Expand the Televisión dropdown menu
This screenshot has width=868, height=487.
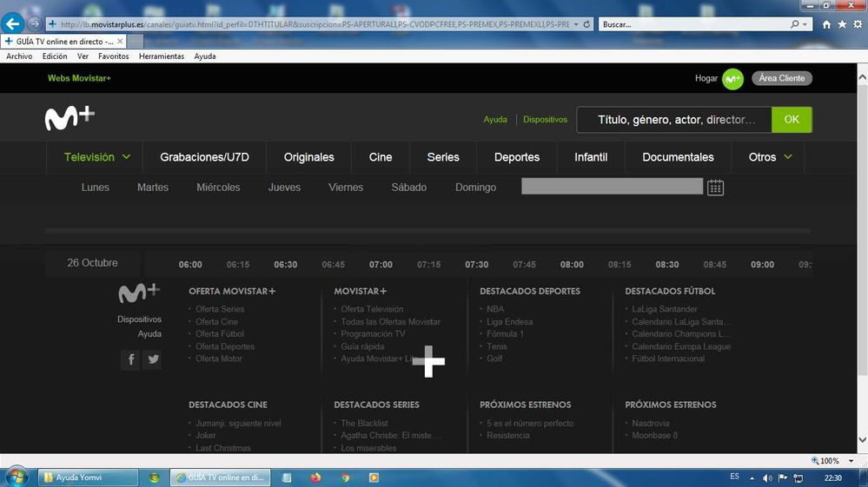97,157
